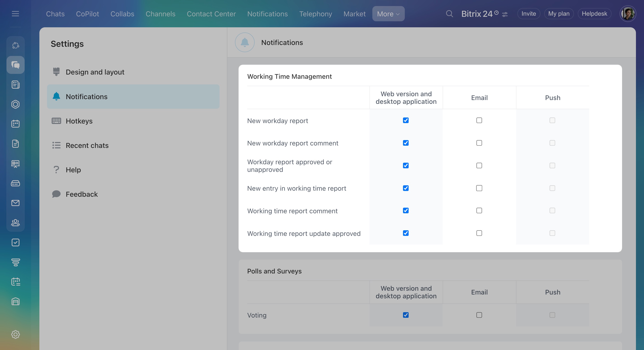Open Feedback in settings
The image size is (644, 350).
point(133,194)
